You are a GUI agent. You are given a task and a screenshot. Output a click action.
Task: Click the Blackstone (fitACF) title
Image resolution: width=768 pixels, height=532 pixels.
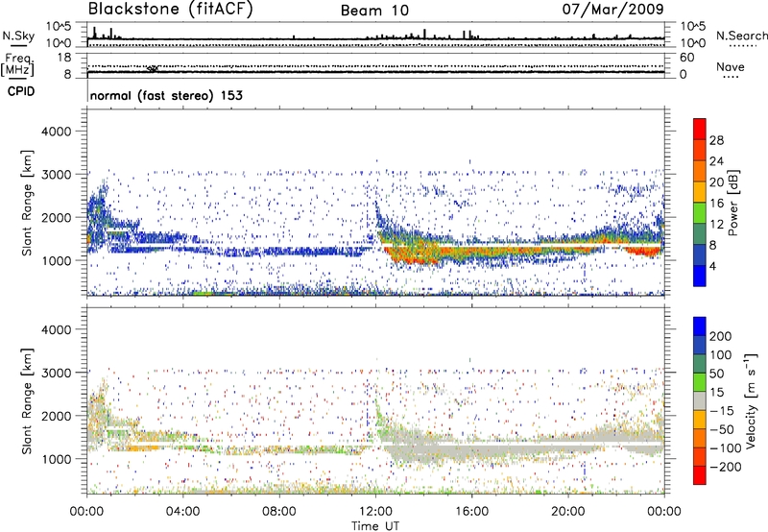click(171, 9)
